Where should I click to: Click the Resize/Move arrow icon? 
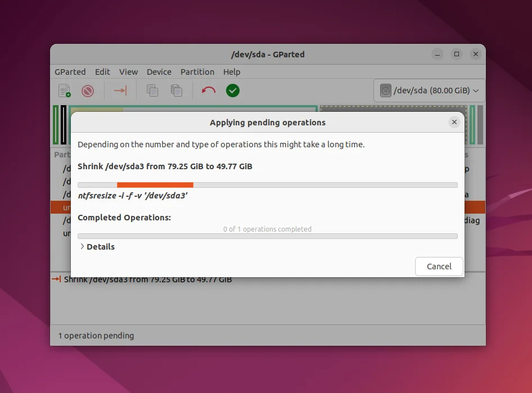[120, 91]
